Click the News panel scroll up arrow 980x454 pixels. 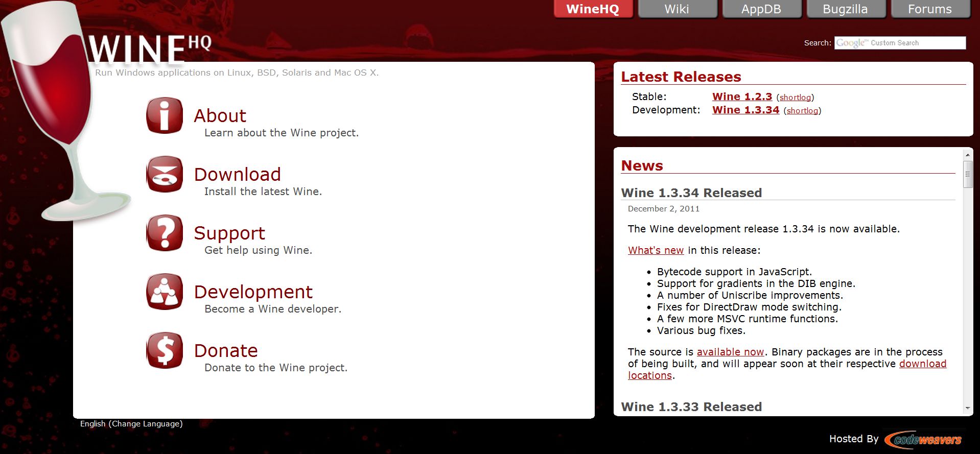click(x=967, y=154)
